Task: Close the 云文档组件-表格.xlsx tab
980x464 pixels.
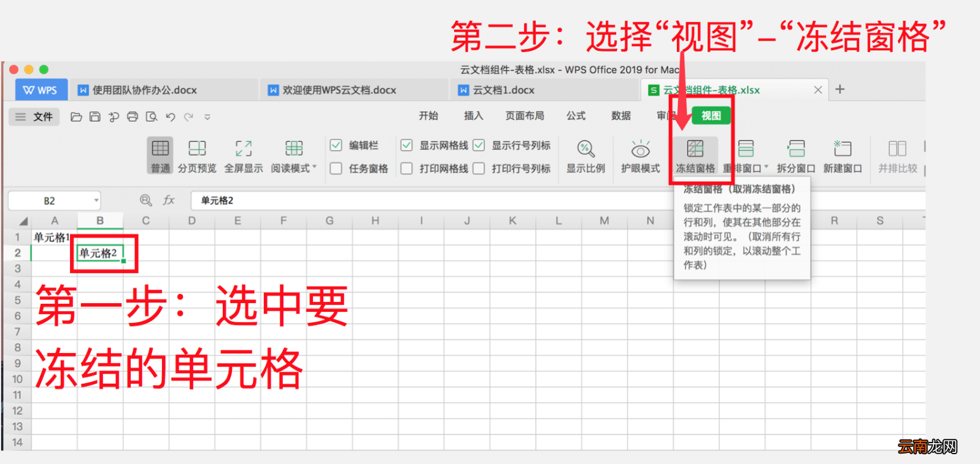Action: [x=818, y=90]
